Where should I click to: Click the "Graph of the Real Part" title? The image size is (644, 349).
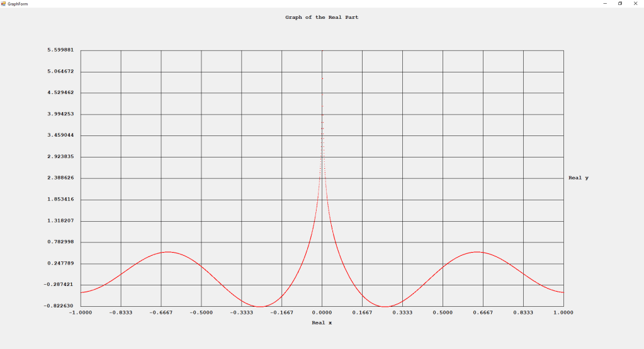pos(322,18)
